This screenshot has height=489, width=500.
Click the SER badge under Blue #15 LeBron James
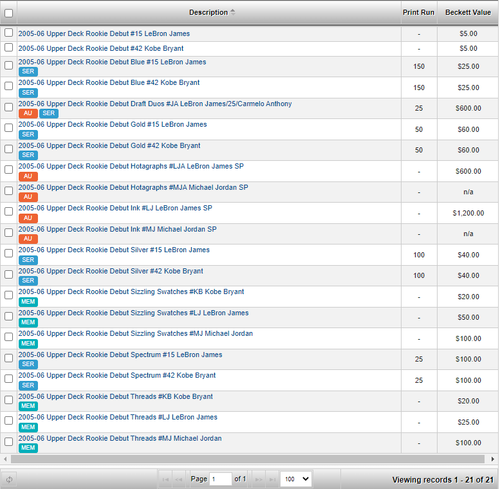click(x=28, y=72)
